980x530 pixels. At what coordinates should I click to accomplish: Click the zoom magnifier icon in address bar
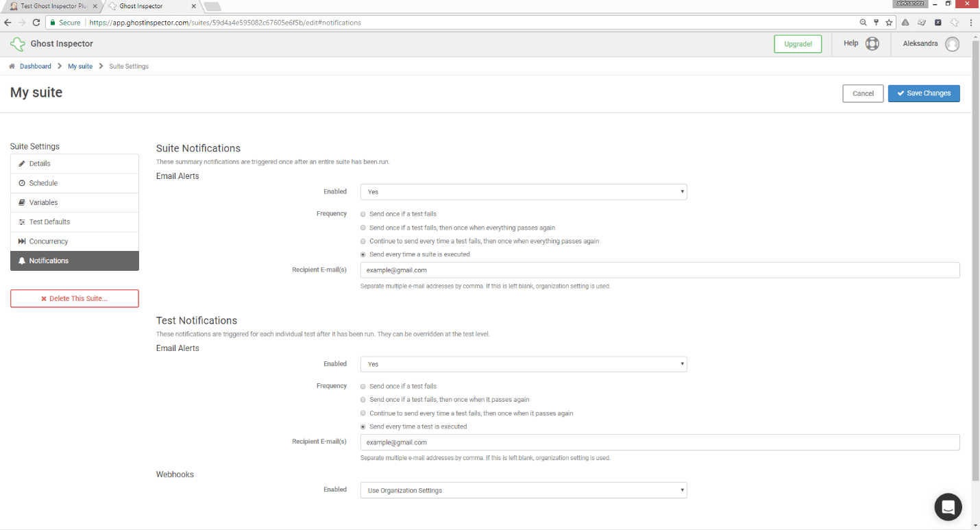click(x=863, y=23)
